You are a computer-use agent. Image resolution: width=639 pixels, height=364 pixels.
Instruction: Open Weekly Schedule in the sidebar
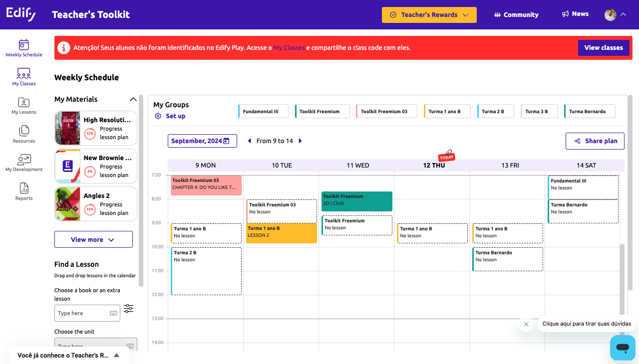(23, 48)
